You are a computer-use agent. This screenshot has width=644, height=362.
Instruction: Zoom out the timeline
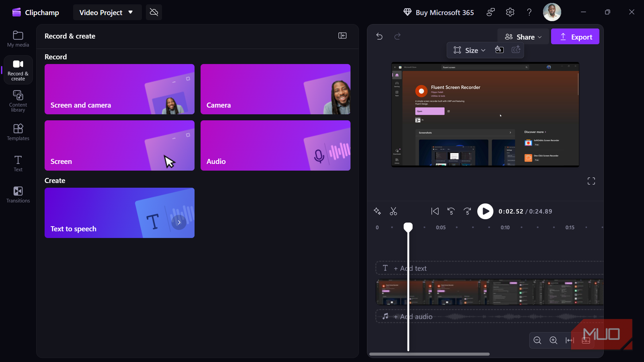pyautogui.click(x=537, y=341)
